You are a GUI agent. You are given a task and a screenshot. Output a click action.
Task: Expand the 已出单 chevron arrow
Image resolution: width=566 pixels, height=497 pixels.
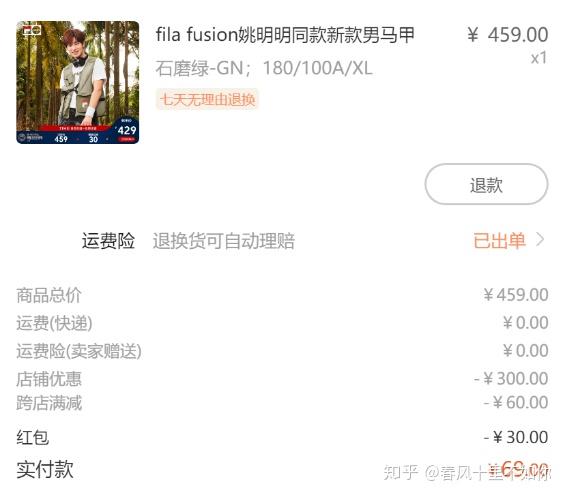click(540, 240)
